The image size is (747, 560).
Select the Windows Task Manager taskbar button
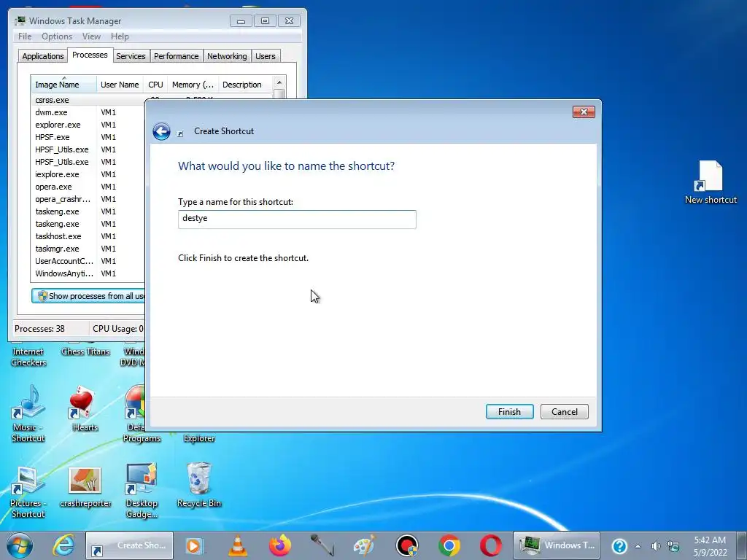point(556,545)
